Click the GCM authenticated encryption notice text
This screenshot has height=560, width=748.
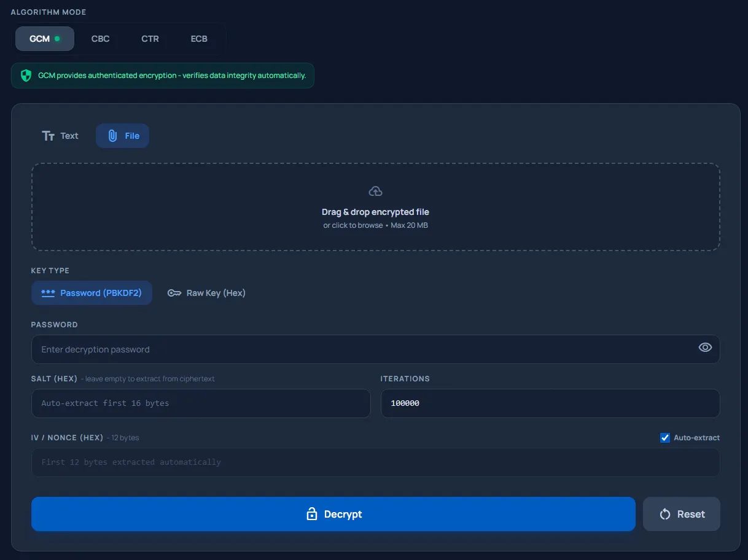[x=172, y=76]
